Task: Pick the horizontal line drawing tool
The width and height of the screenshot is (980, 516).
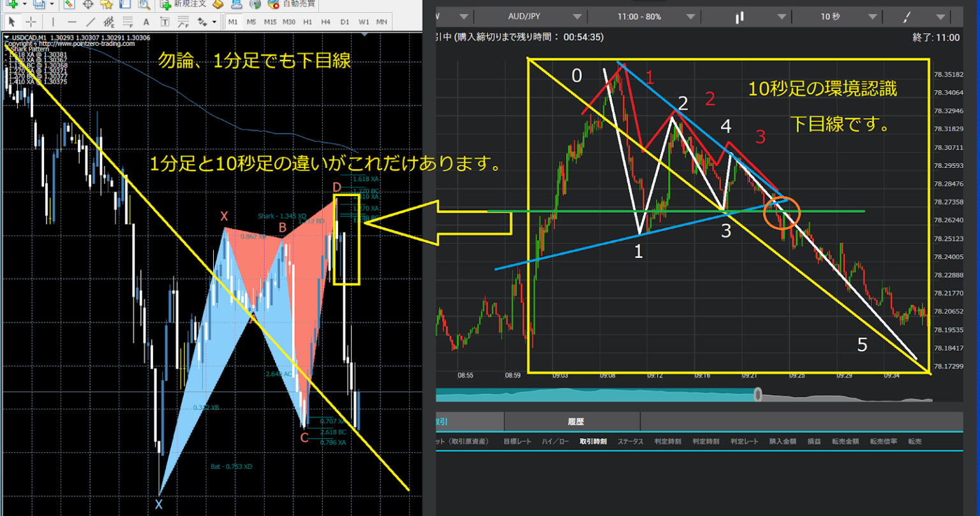Action: [72, 22]
